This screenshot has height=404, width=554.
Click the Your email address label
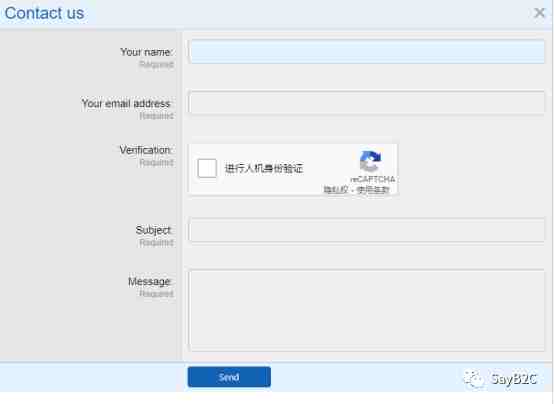tap(126, 103)
